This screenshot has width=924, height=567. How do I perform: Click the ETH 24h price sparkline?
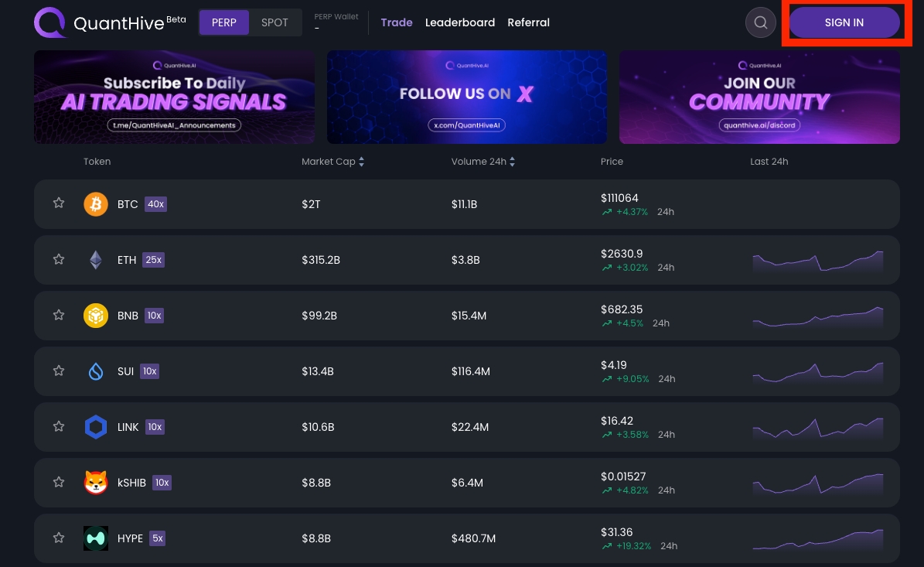point(817,261)
